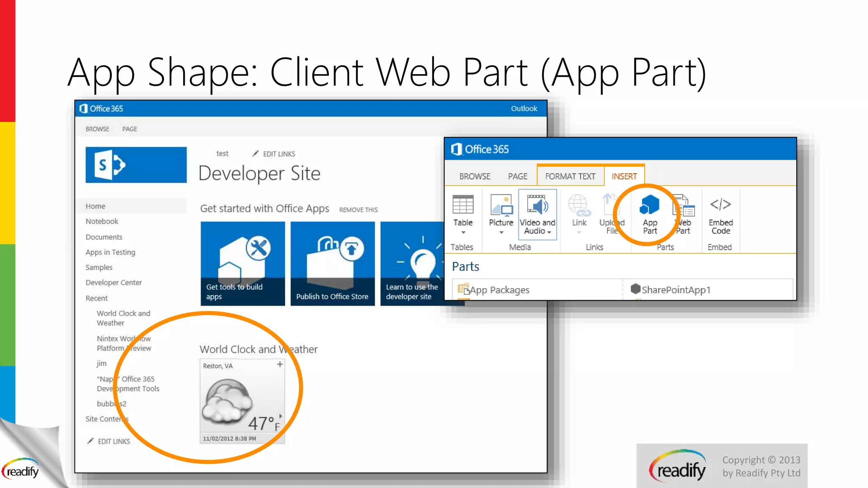Select the INSERT tab
868x488 pixels.
tap(624, 176)
